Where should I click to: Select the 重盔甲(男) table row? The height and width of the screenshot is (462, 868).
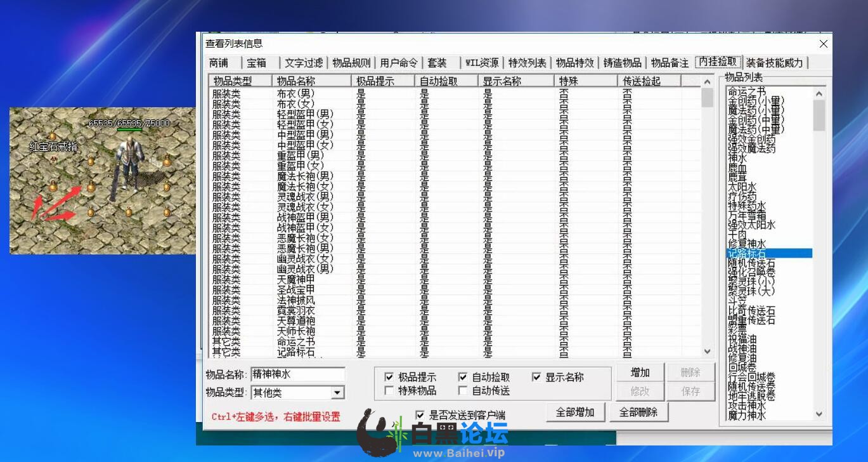455,155
